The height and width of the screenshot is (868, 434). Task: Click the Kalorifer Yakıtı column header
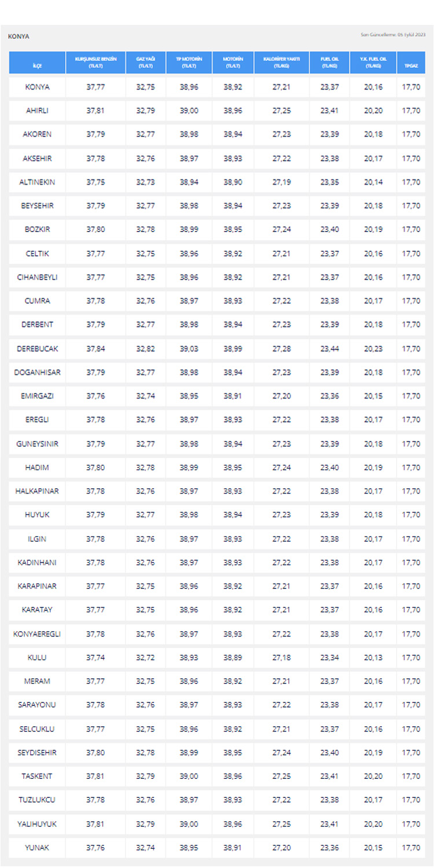281,62
